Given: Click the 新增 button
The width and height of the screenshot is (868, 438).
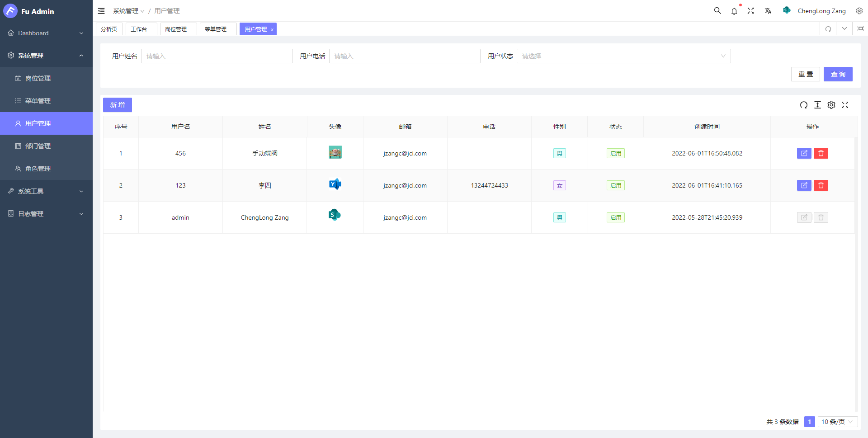Looking at the screenshot, I should pyautogui.click(x=118, y=105).
